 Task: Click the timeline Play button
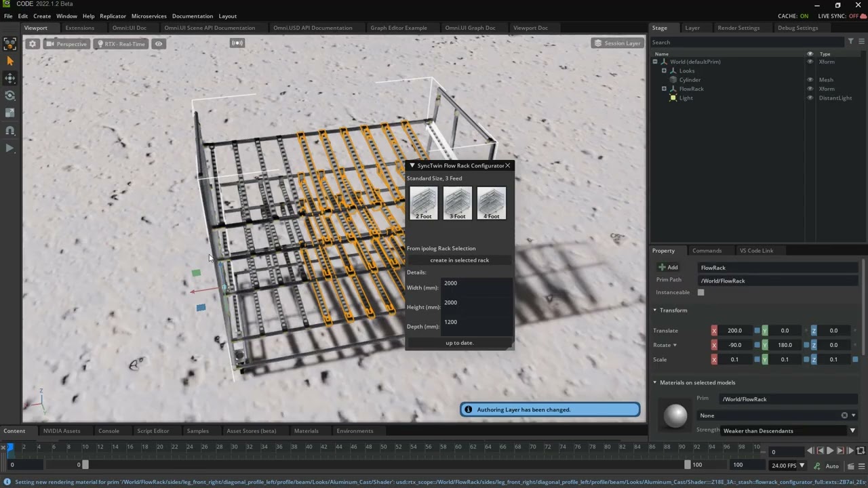pyautogui.click(x=830, y=451)
